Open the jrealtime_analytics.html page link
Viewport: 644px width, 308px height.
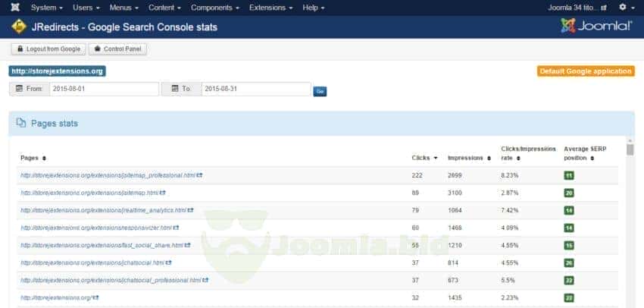coord(104,210)
